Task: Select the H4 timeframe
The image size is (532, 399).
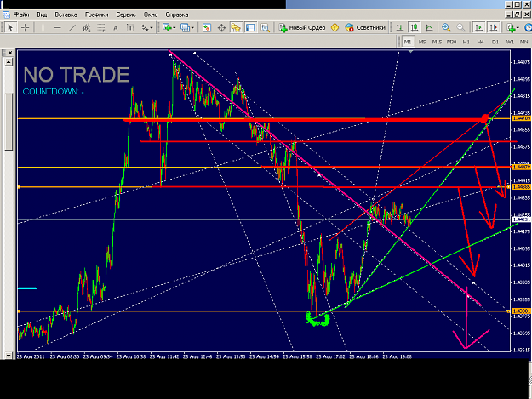Action: [x=480, y=42]
